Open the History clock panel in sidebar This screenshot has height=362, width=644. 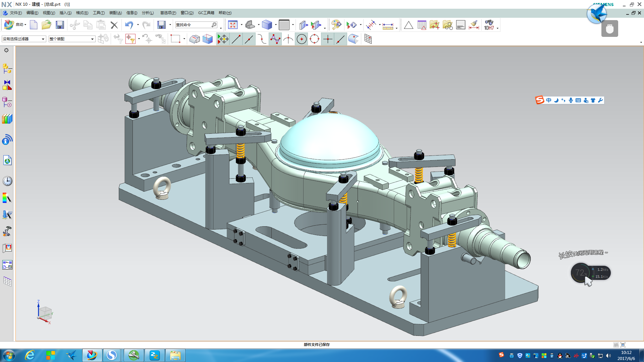pos(7,181)
